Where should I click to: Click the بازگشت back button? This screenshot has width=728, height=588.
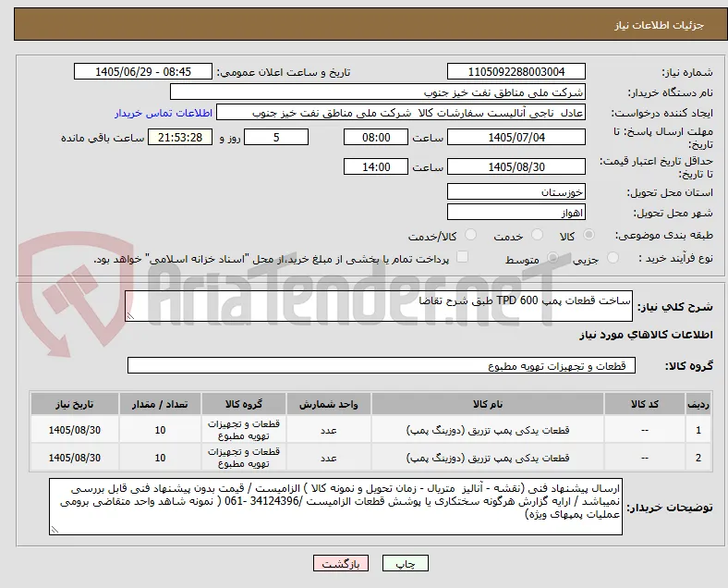click(341, 563)
